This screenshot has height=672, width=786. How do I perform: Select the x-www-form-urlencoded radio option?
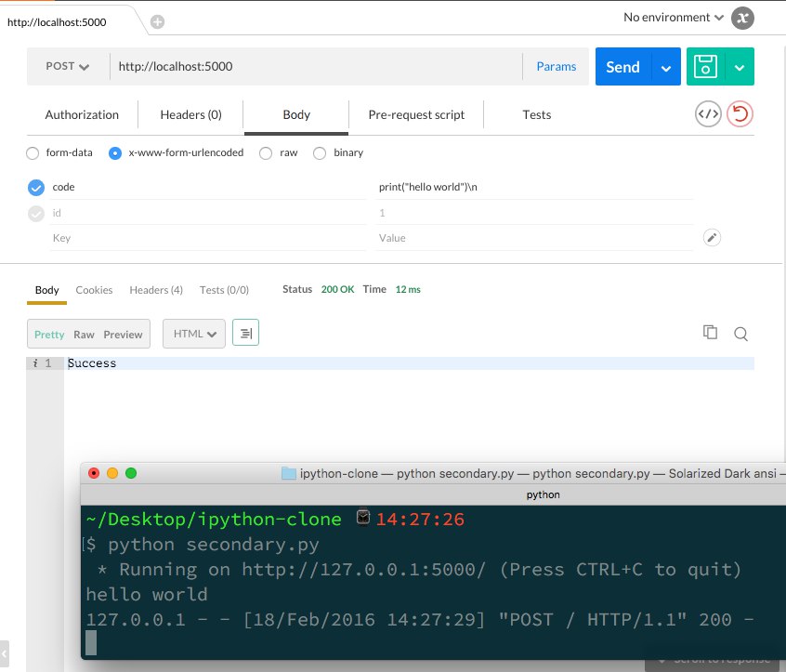pos(115,153)
